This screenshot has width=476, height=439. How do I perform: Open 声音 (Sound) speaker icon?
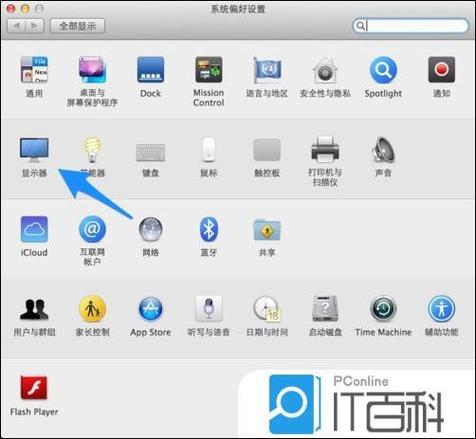(x=383, y=149)
